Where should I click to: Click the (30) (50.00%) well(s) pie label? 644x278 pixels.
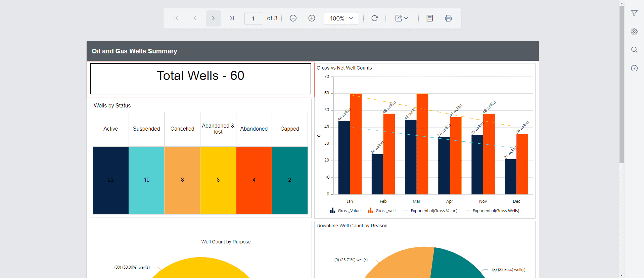pyautogui.click(x=132, y=267)
